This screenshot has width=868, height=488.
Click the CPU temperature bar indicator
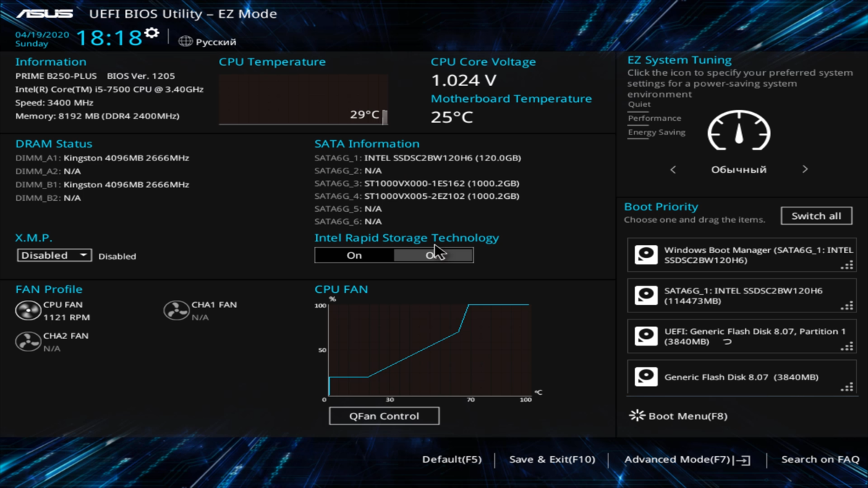384,116
